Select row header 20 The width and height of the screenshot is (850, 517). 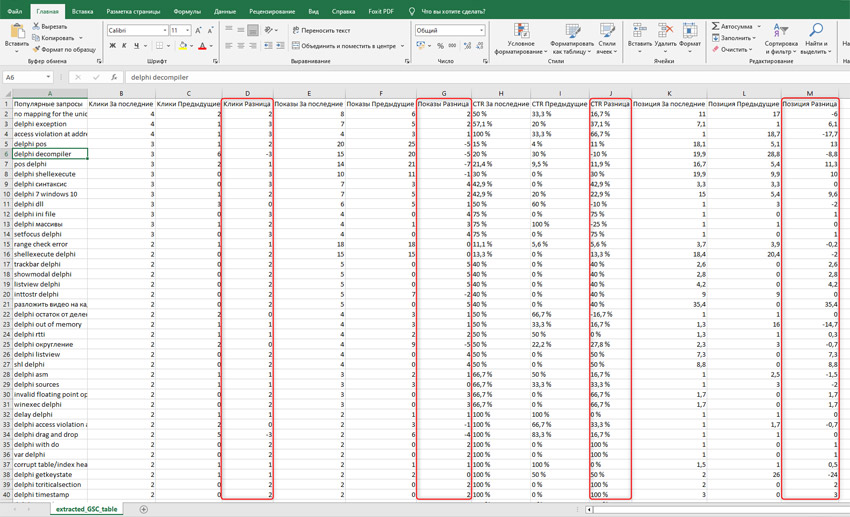(6, 294)
